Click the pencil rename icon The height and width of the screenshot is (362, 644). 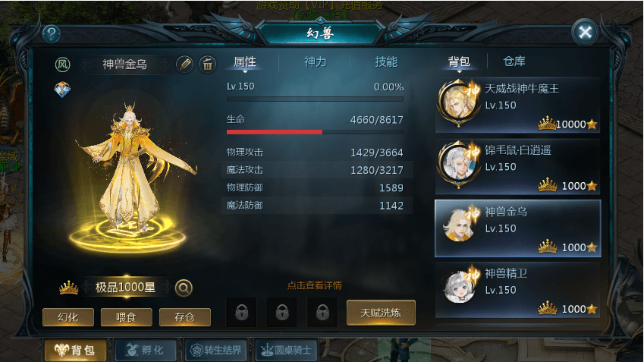[x=185, y=64]
